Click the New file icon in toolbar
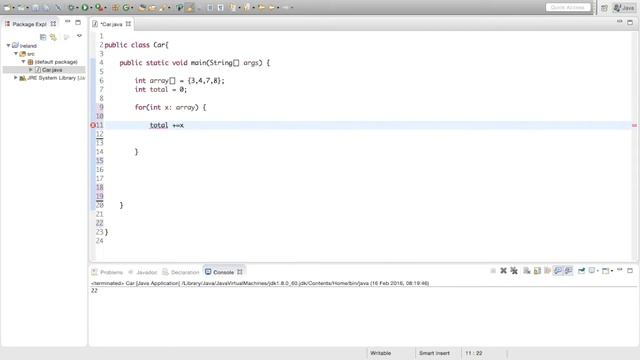The width and height of the screenshot is (640, 360). [x=7, y=7]
